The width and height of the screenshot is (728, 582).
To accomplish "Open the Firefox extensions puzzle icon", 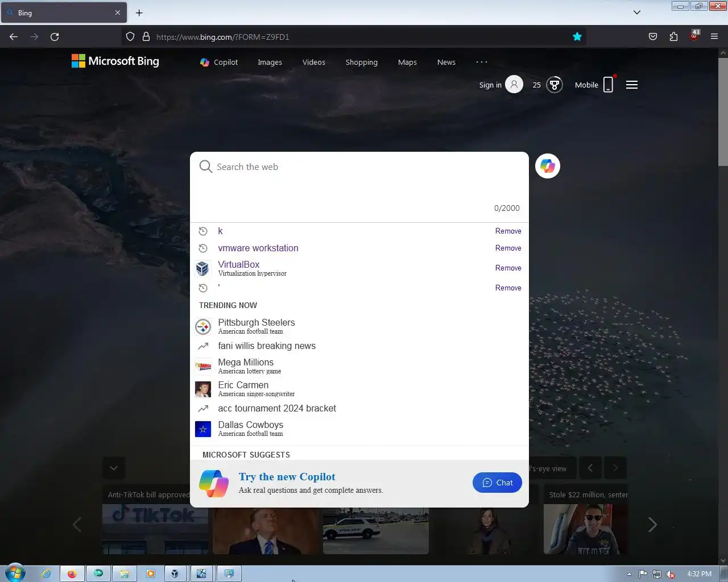I will pyautogui.click(x=673, y=37).
